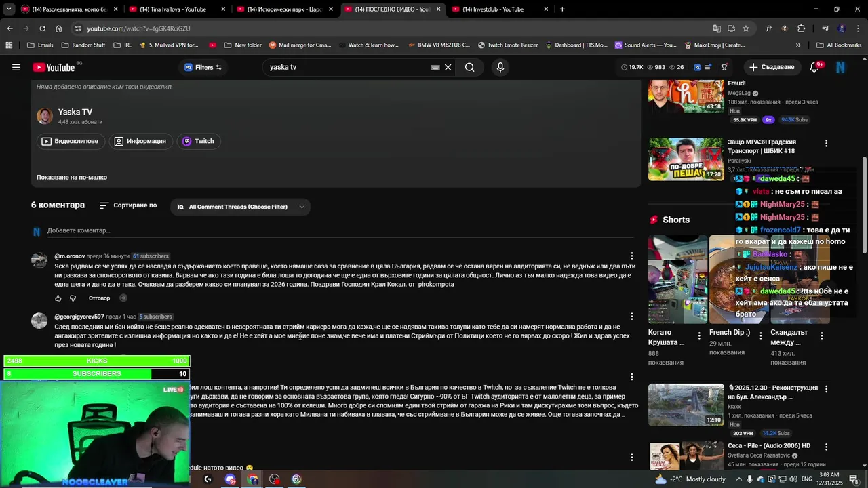The height and width of the screenshot is (488, 868).
Task: Open the Fraud! video thumbnail by MegaLag
Action: tap(686, 96)
